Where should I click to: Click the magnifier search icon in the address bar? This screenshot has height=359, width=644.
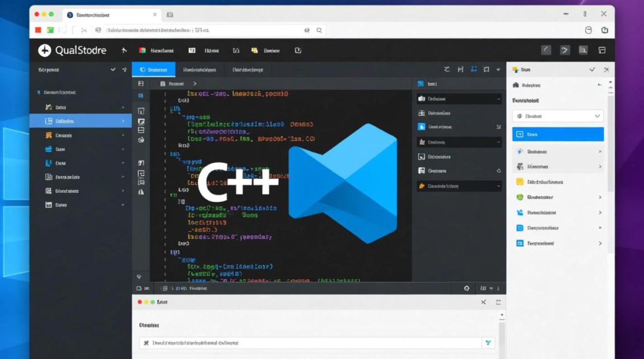(x=319, y=30)
